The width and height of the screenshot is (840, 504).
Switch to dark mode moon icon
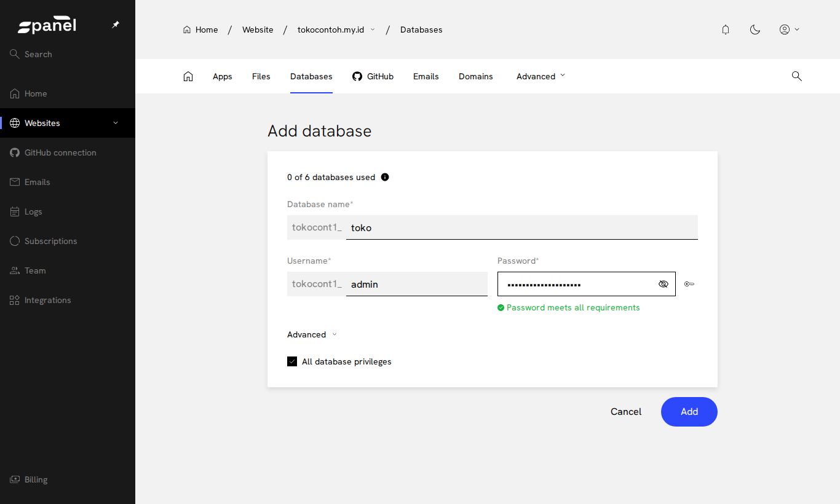[x=755, y=30]
